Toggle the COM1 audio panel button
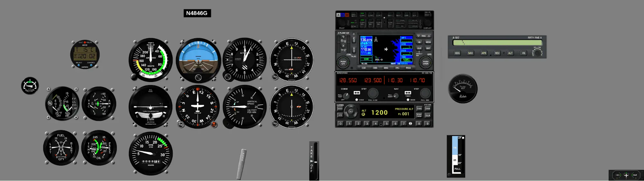The image size is (644, 181). coord(362,14)
